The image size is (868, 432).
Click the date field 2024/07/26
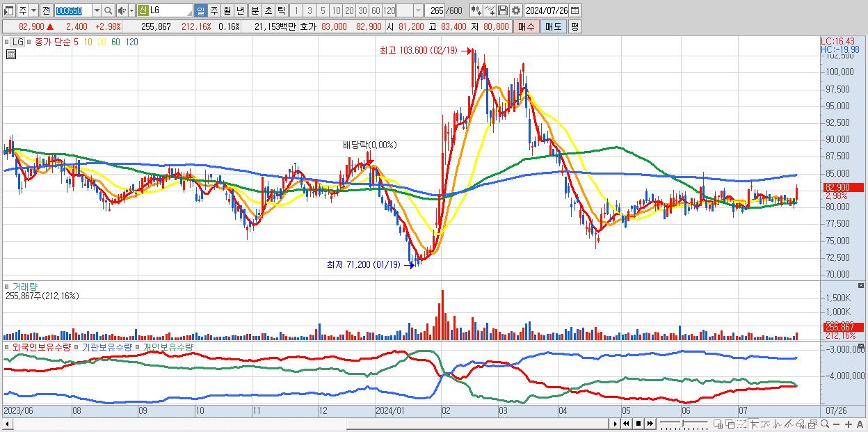(x=546, y=10)
